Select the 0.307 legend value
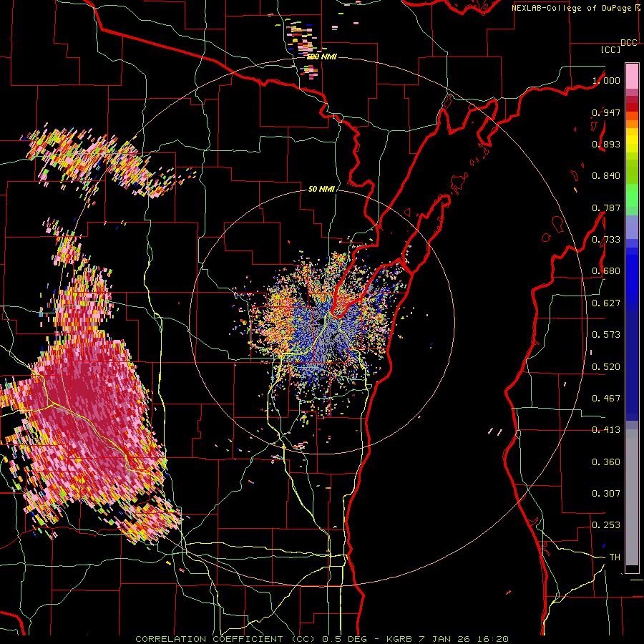Screen dimensions: 644x644 pos(606,494)
